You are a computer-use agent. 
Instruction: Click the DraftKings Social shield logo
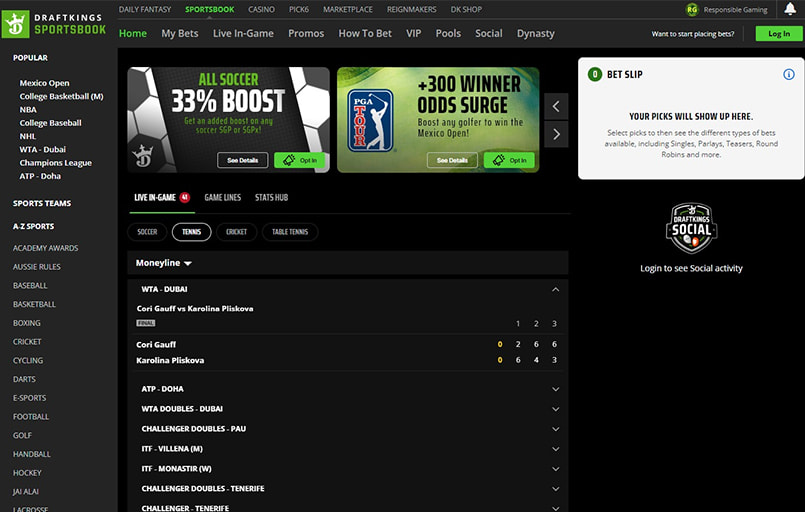(x=691, y=228)
